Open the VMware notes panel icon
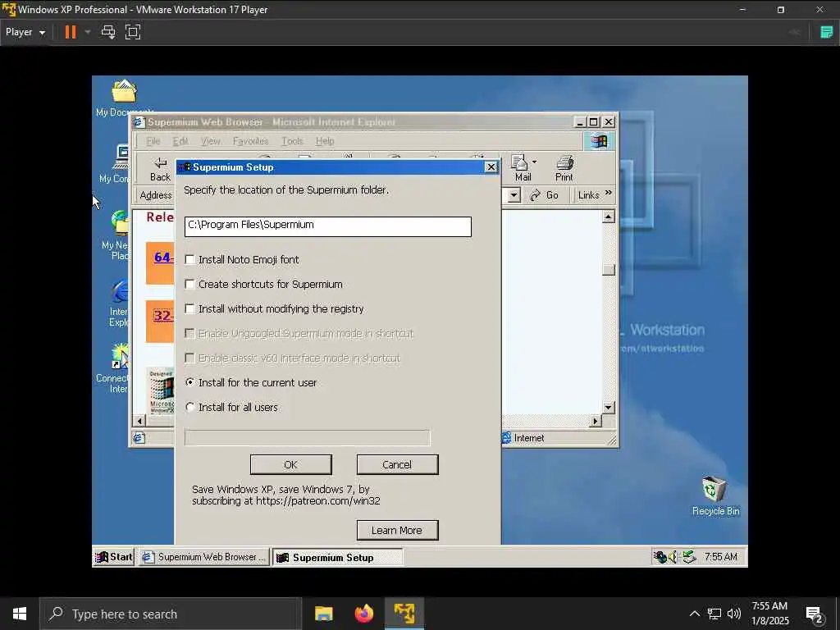840x630 pixels. (x=827, y=32)
